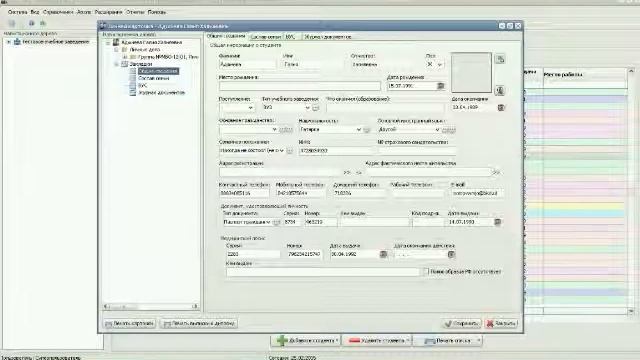
Task: Open the Отчеты menu
Action: 135,12
